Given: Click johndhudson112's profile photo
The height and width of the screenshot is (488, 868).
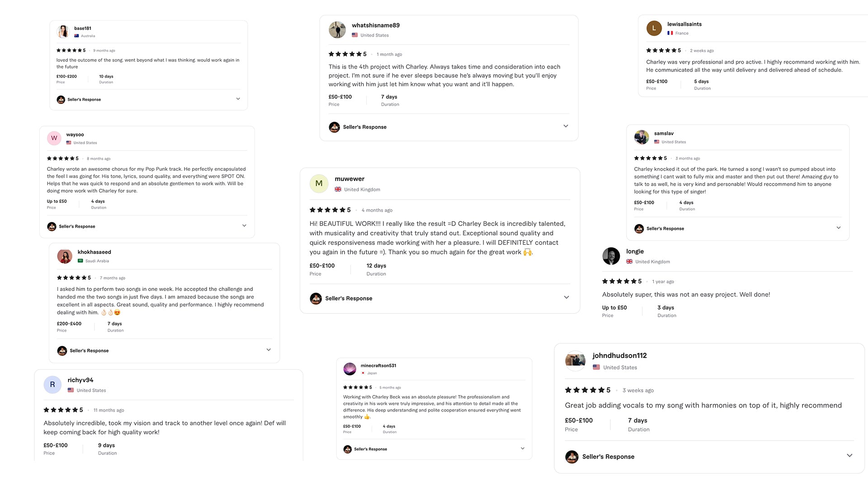Looking at the screenshot, I should 575,361.
